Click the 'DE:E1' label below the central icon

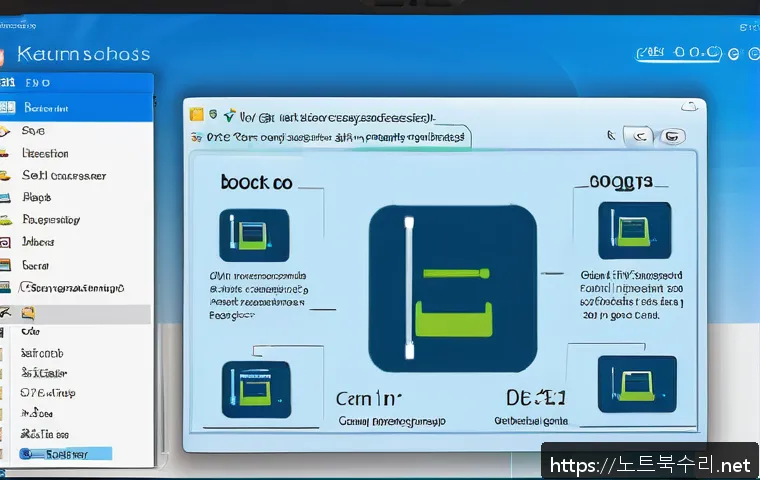click(536, 398)
